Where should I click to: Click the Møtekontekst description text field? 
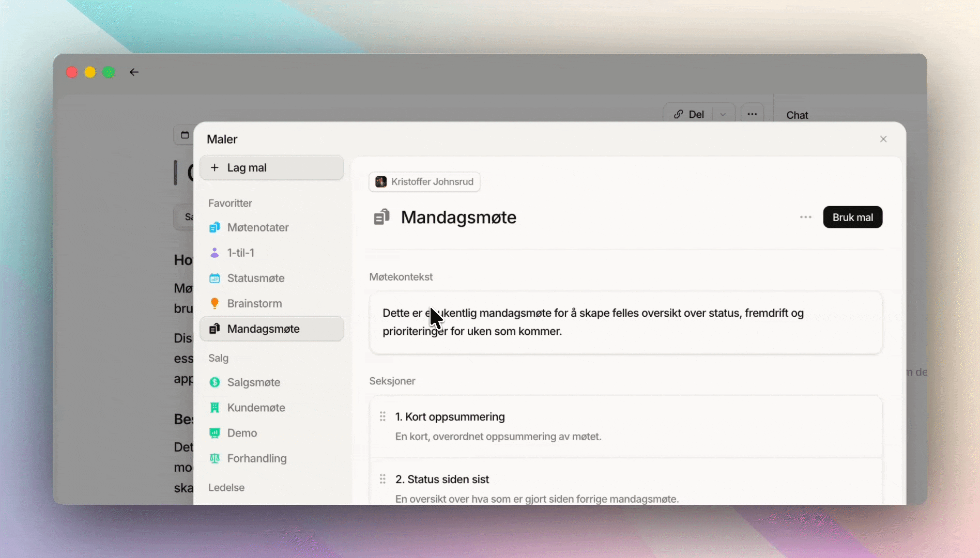pyautogui.click(x=625, y=322)
